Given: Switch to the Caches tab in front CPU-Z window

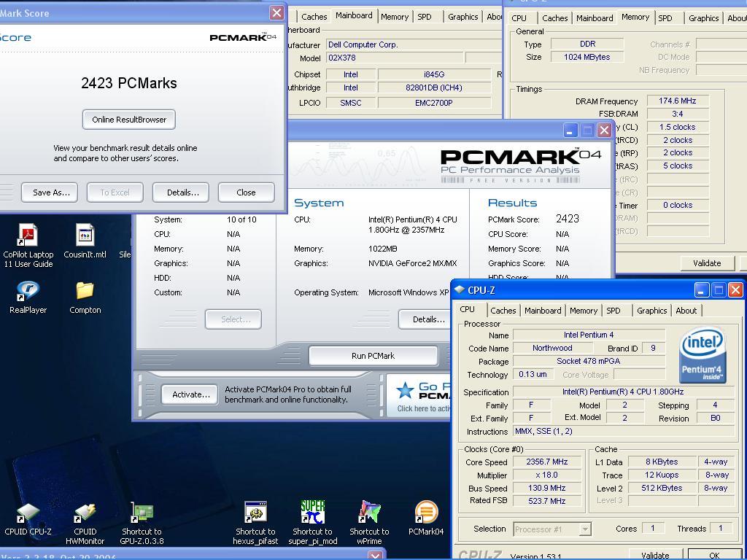Looking at the screenshot, I should (503, 311).
